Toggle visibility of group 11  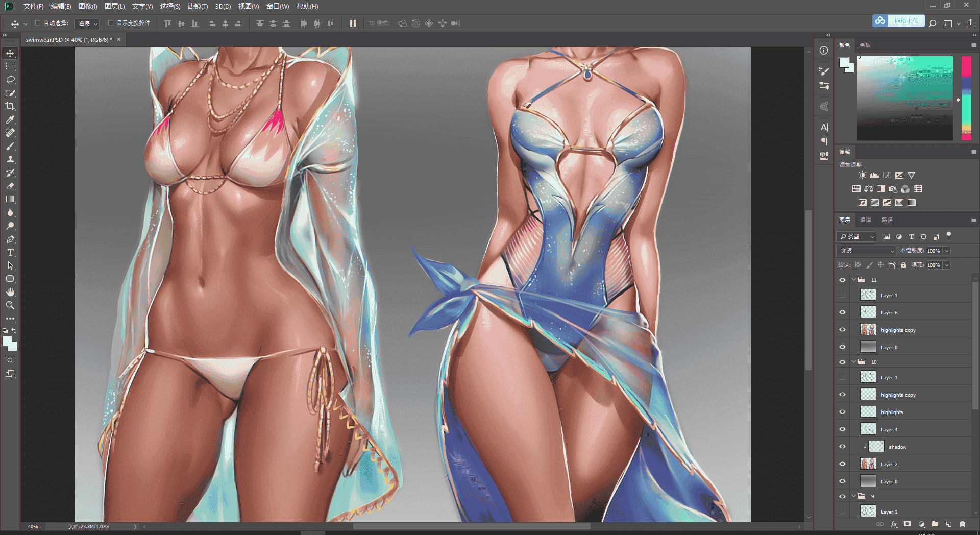pos(842,280)
